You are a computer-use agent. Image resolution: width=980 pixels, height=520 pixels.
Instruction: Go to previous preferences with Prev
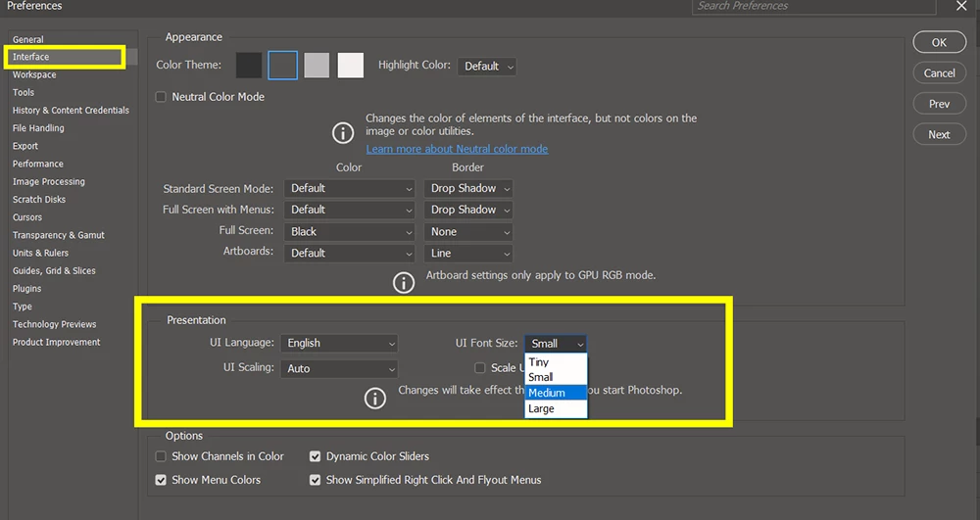click(940, 104)
